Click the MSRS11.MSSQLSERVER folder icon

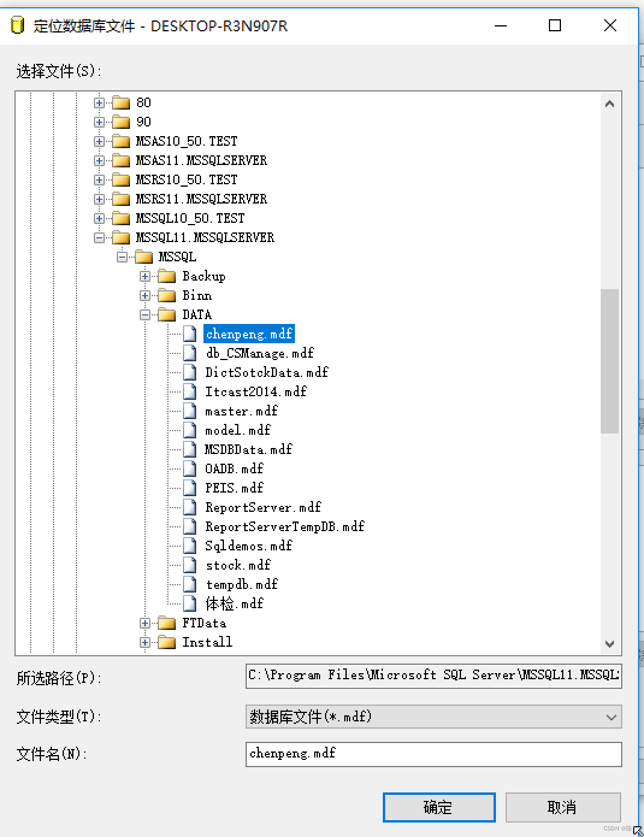(x=121, y=199)
